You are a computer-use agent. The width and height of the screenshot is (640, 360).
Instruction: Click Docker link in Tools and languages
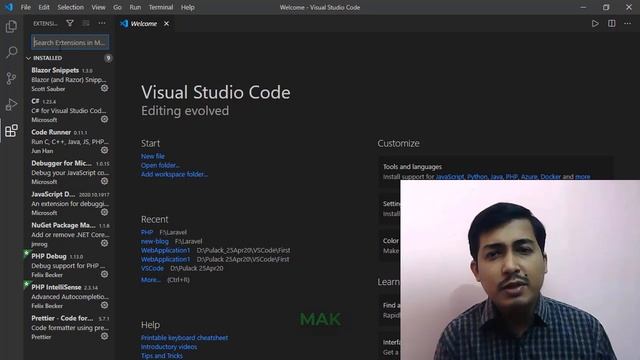click(551, 176)
